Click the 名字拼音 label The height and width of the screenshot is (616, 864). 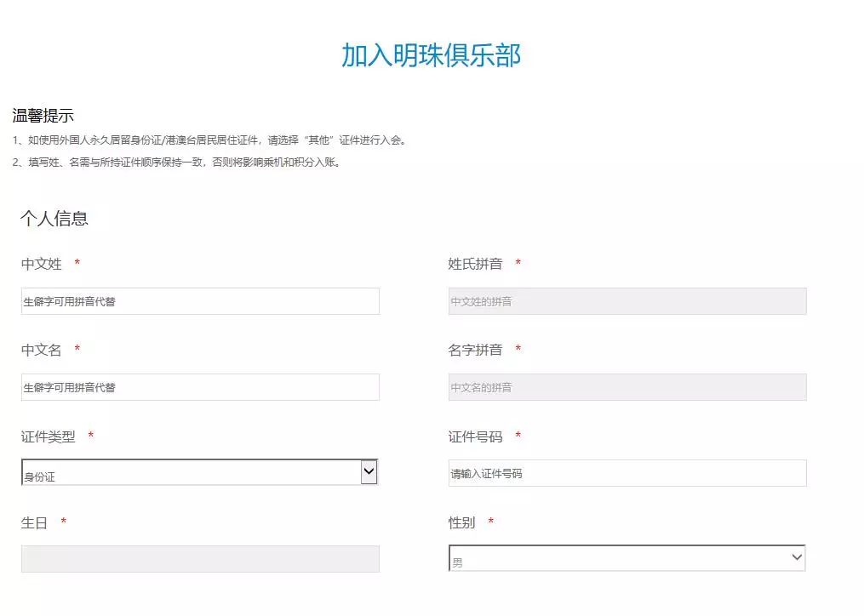tap(475, 350)
